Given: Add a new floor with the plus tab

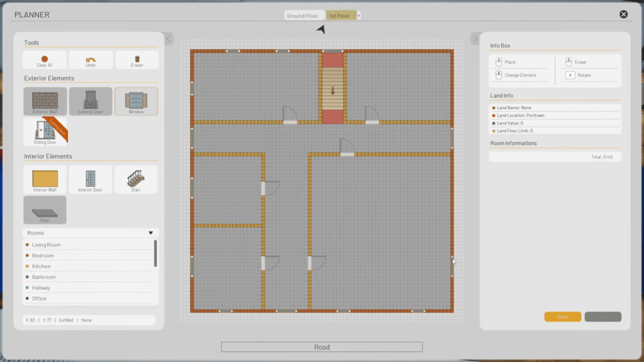Looking at the screenshot, I should (x=358, y=15).
